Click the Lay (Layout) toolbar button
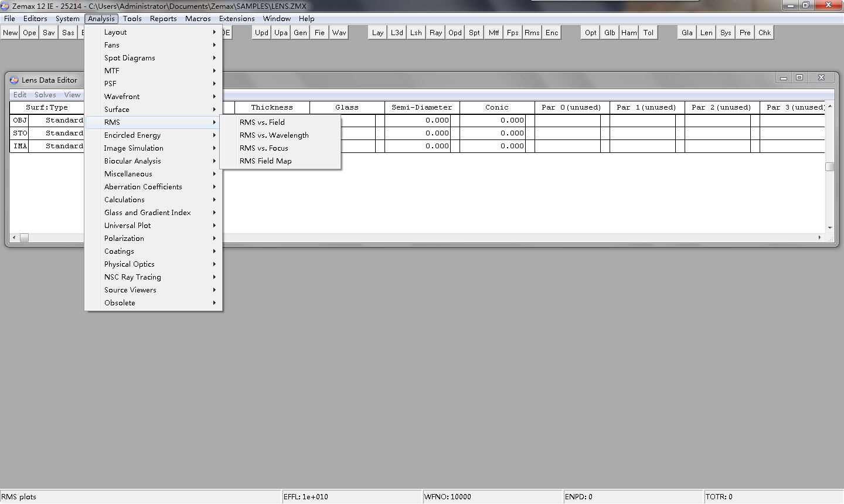The height and width of the screenshot is (504, 844). coord(377,33)
